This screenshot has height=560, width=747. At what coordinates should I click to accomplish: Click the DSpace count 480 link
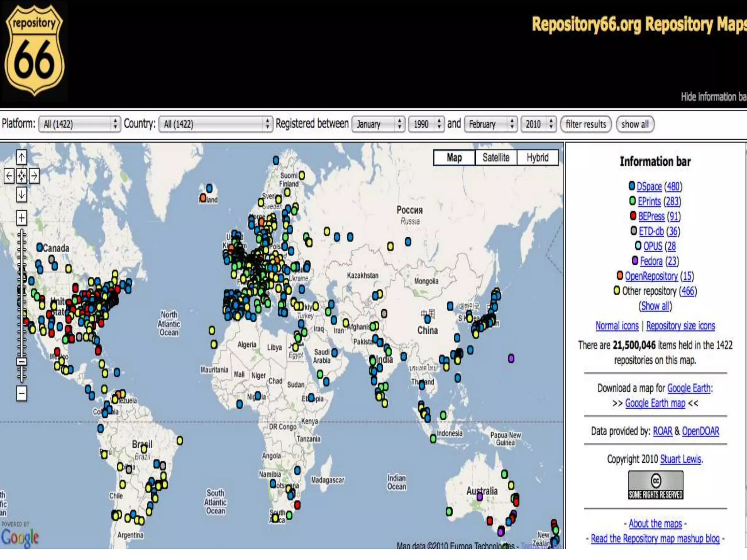tap(673, 186)
